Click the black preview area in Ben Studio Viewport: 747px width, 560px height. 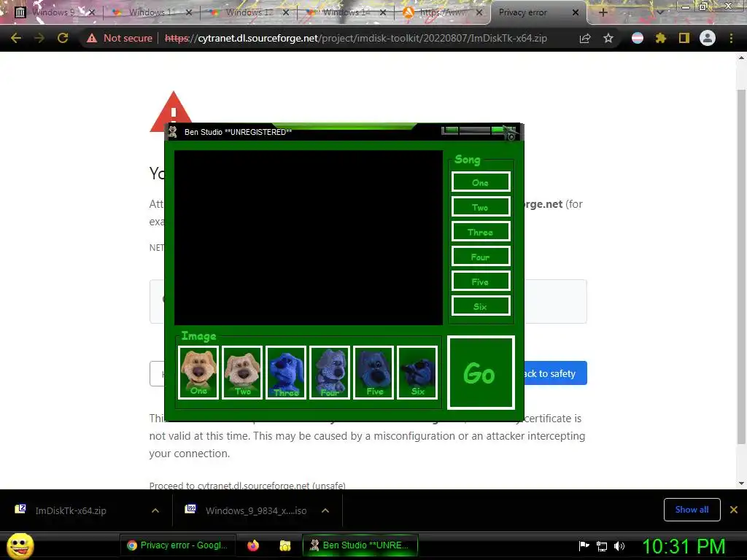(309, 238)
